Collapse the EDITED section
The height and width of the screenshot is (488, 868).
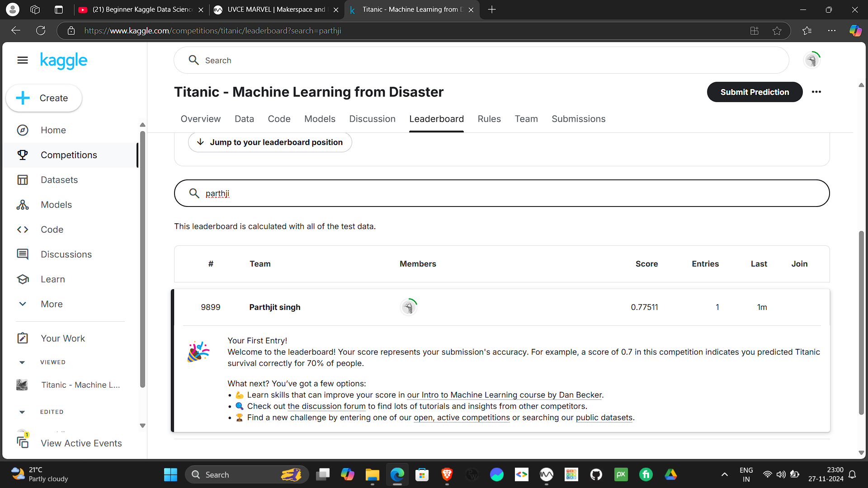coord(22,412)
